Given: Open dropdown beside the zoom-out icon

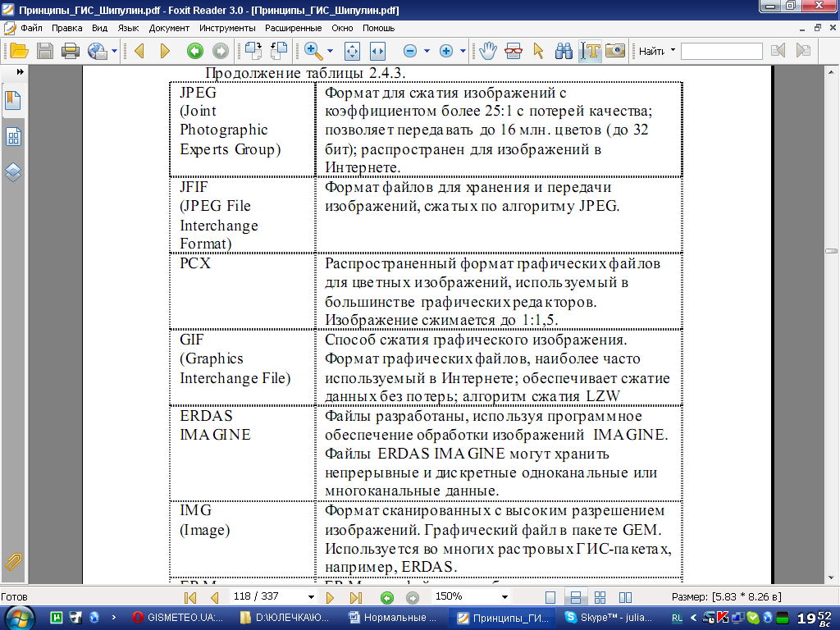Looking at the screenshot, I should point(427,51).
